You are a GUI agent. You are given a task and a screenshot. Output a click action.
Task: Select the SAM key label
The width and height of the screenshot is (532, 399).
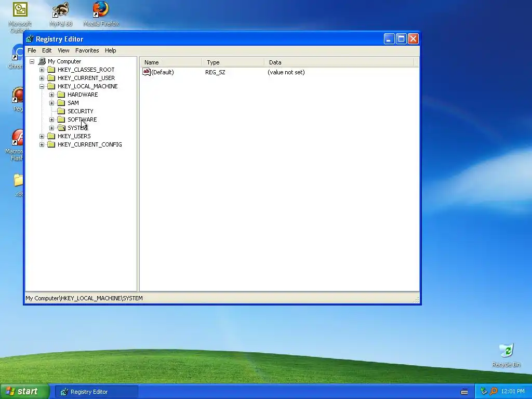(x=73, y=103)
